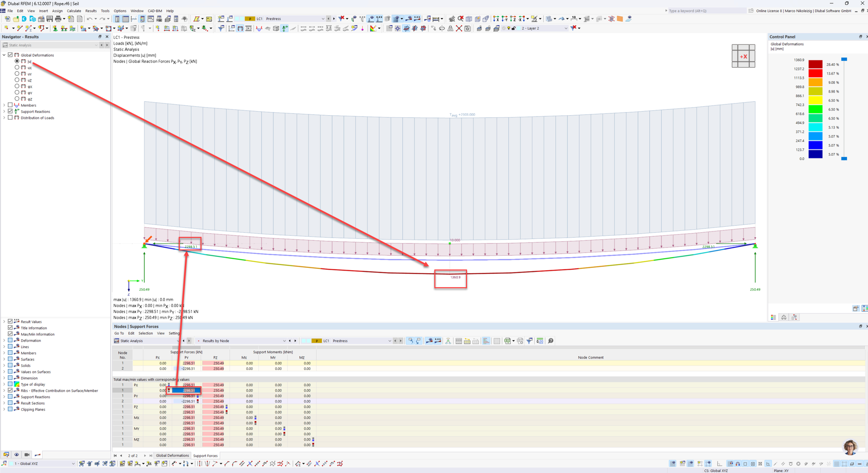
Task: Open the help icon in results table toolbar
Action: point(551,341)
